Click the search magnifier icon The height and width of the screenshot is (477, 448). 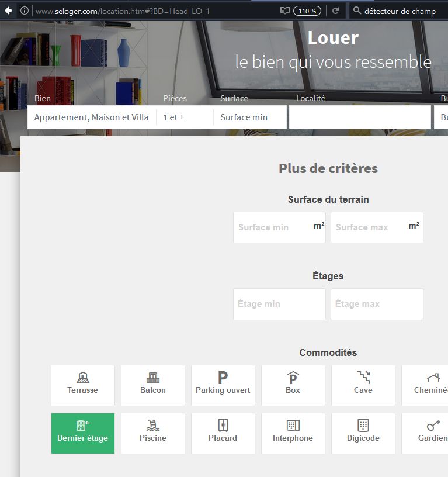click(357, 11)
